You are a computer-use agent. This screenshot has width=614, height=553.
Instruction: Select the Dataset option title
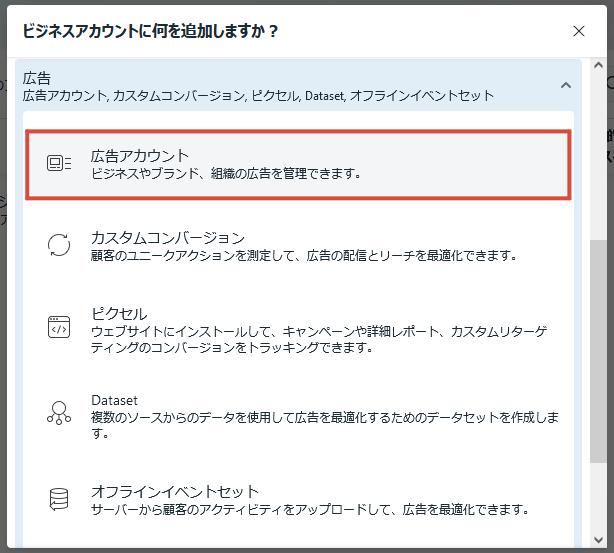(x=114, y=400)
